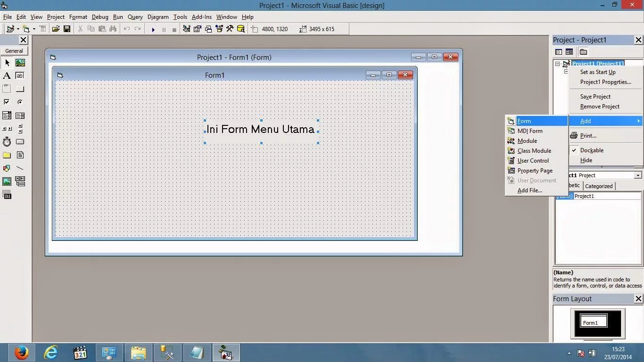Select the DriveListBox control tool
The height and width of the screenshot is (362, 644).
(x=20, y=141)
